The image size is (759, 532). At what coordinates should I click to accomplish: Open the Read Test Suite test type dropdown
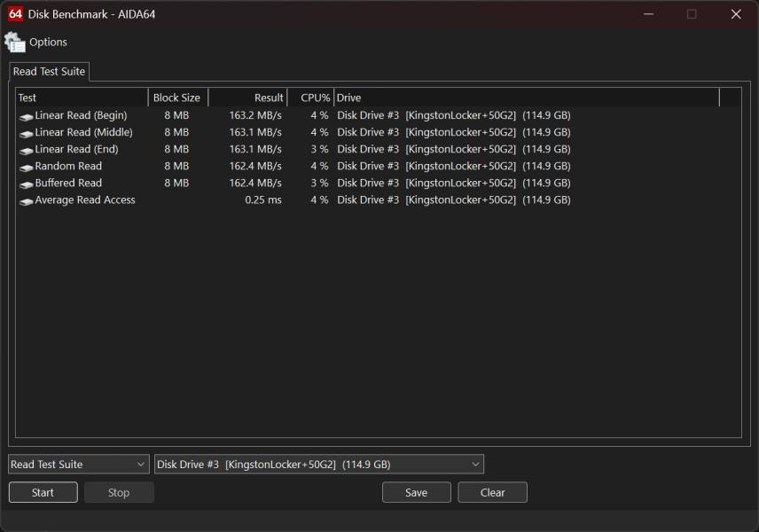coord(79,465)
